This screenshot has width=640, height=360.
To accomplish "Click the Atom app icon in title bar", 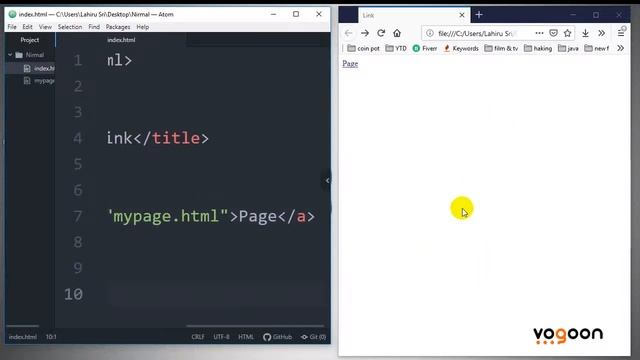I will [12, 14].
